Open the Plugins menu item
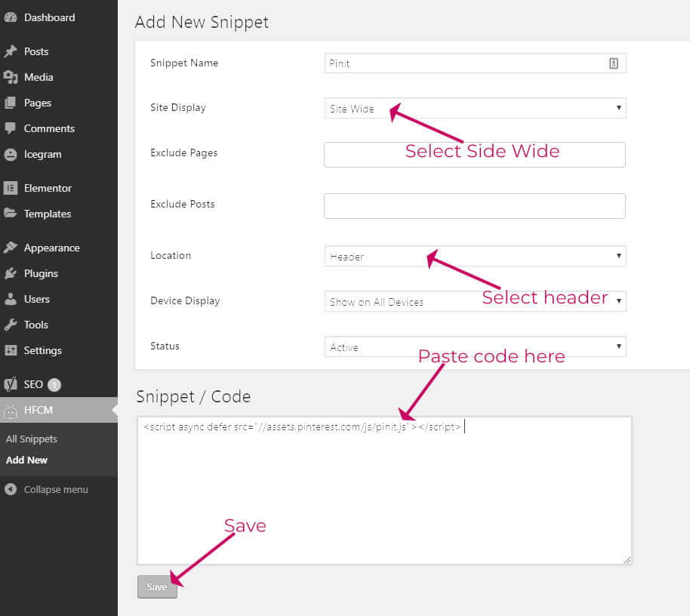 [59, 273]
